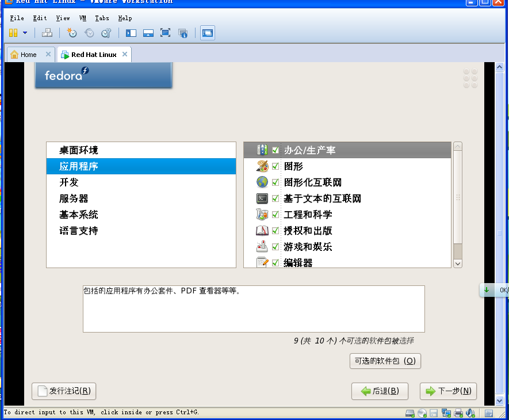Viewport: 509px width, 420px height.
Task: Uncheck the 图形 package group
Action: [x=274, y=166]
